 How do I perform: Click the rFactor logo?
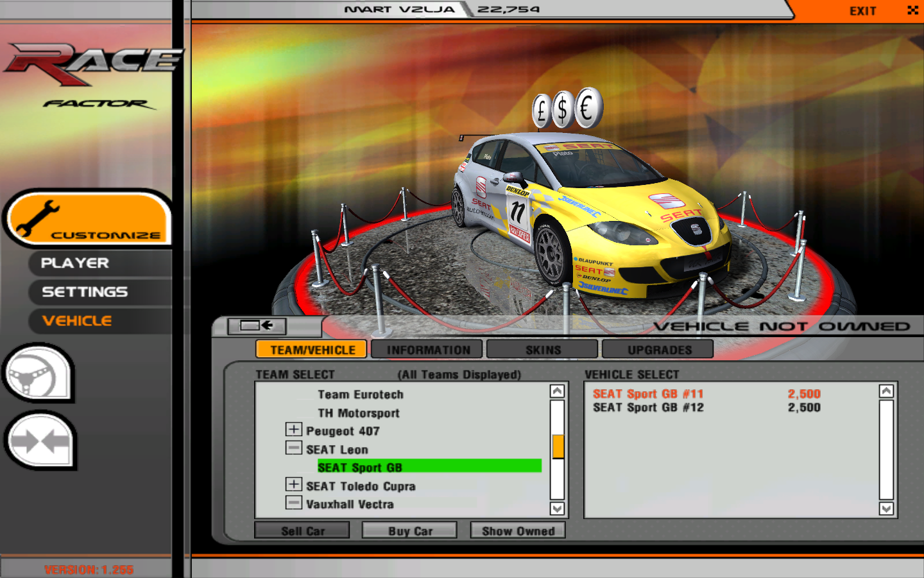94,76
